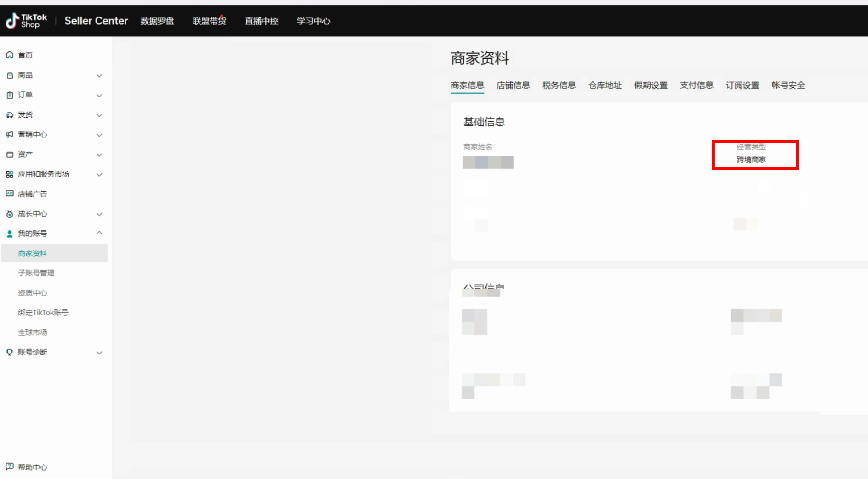Switch to the 支付信息 tab
The height and width of the screenshot is (479, 868).
pos(697,85)
